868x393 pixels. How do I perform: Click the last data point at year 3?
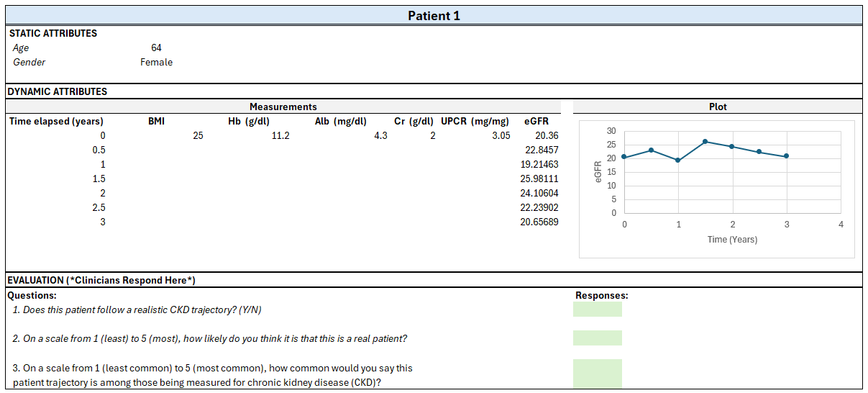coord(786,156)
